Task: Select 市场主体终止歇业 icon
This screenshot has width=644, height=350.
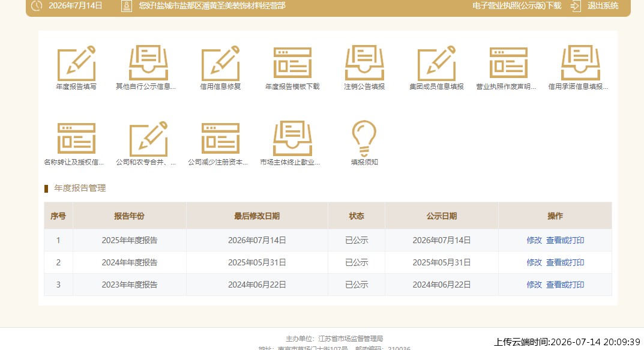Action: 292,139
